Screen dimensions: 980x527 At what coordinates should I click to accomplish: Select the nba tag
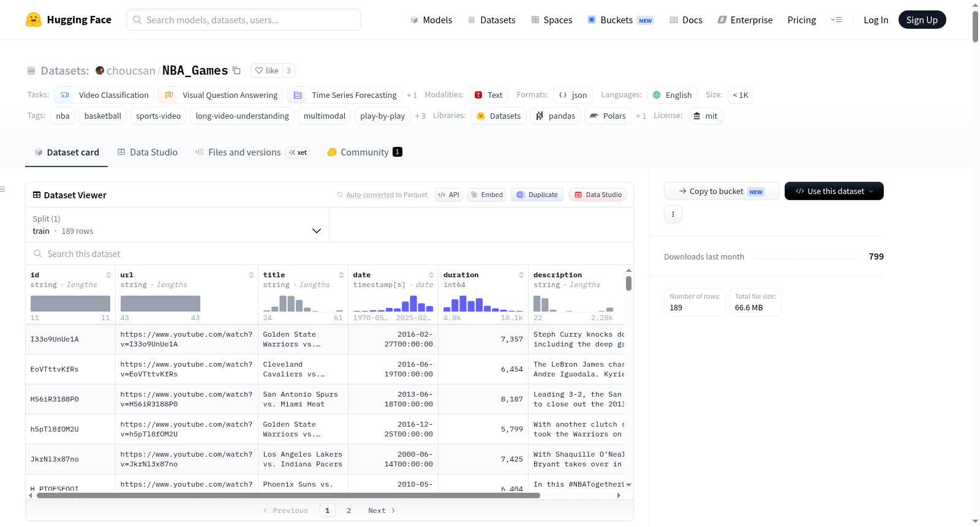tap(63, 116)
